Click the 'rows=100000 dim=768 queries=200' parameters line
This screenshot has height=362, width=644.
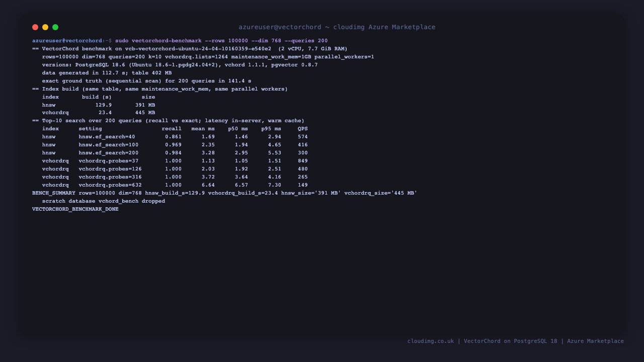coord(208,57)
